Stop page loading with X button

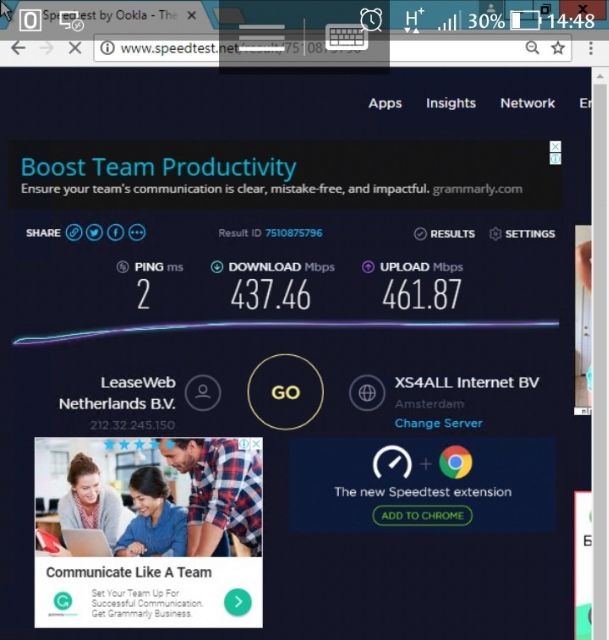(x=75, y=48)
